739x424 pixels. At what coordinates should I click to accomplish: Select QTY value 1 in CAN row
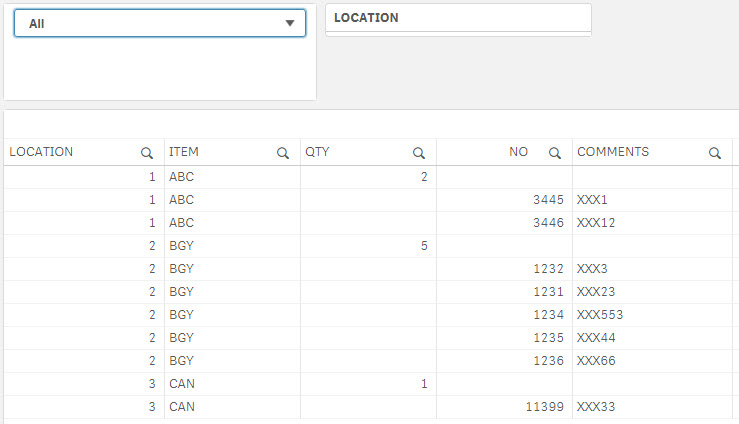pyautogui.click(x=424, y=384)
